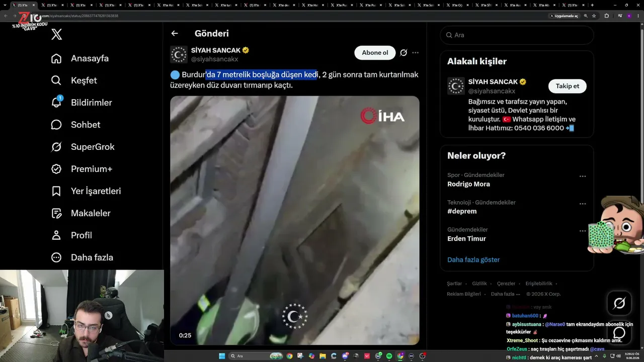Open the X logo home link
The width and height of the screenshot is (644, 362).
point(57,34)
